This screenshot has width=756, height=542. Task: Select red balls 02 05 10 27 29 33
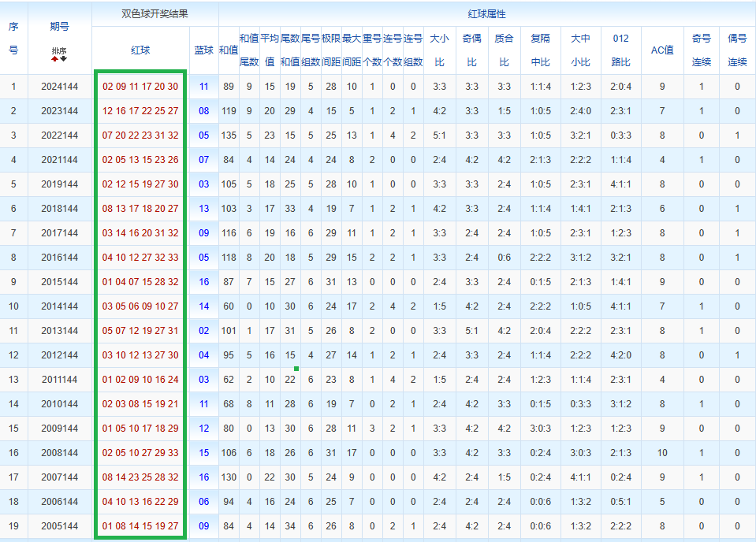pyautogui.click(x=140, y=453)
